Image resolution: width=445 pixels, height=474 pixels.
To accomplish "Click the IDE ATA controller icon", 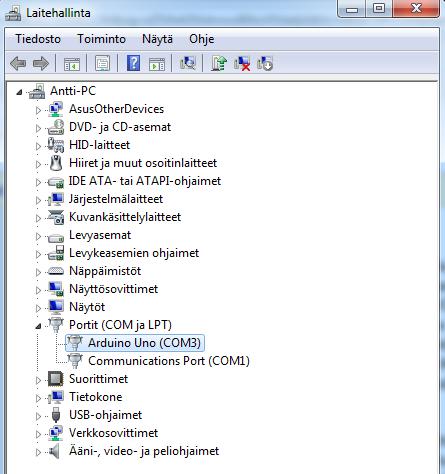I will point(56,182).
